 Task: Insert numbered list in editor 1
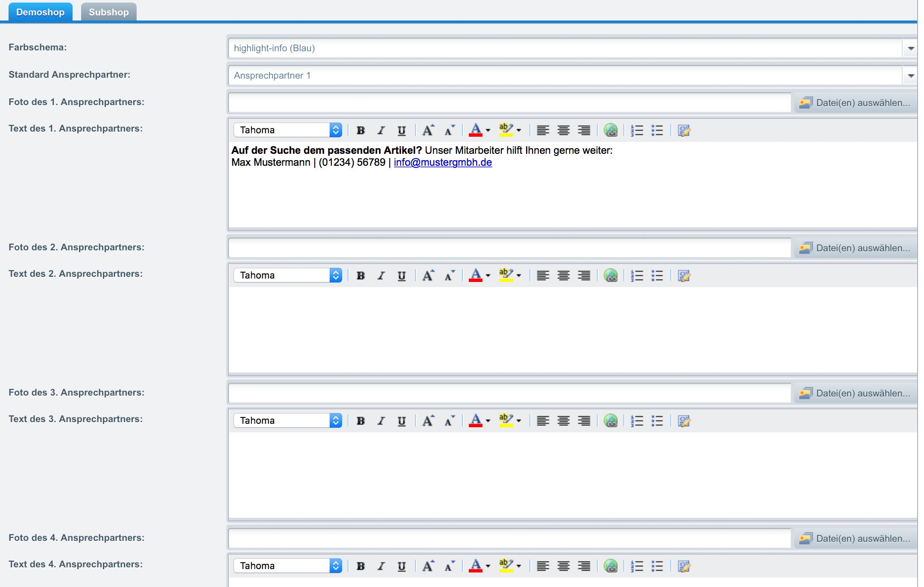[x=637, y=130]
